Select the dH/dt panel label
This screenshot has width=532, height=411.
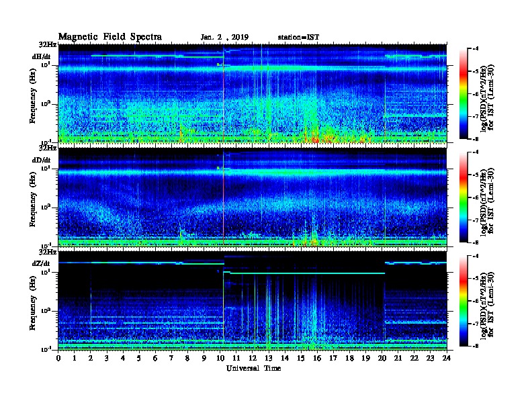point(42,57)
